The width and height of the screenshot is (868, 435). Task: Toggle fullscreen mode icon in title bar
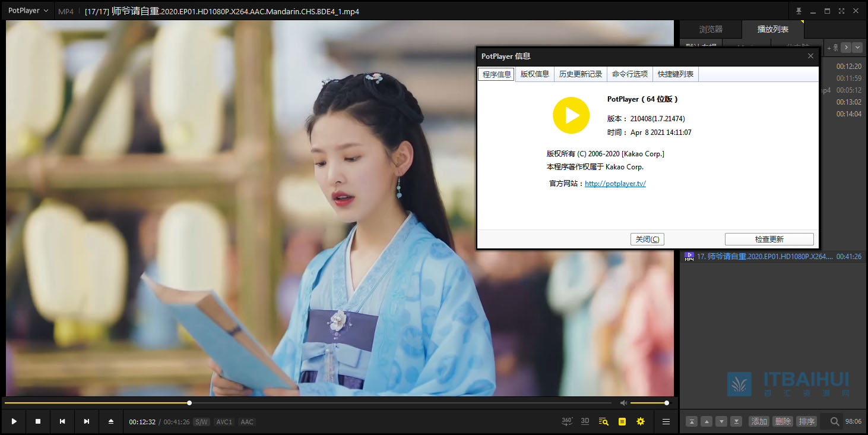pyautogui.click(x=842, y=11)
